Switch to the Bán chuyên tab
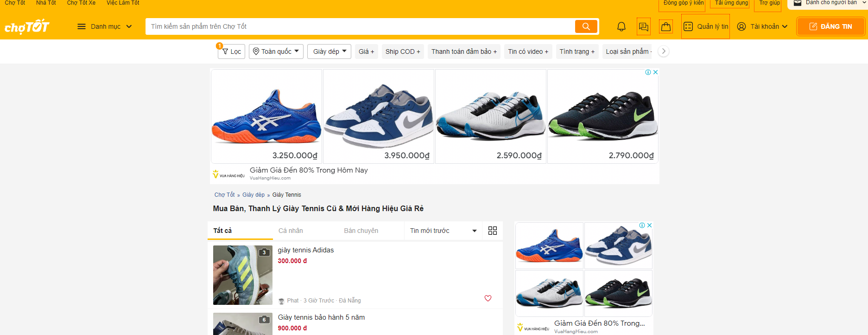868x335 pixels. [361, 231]
